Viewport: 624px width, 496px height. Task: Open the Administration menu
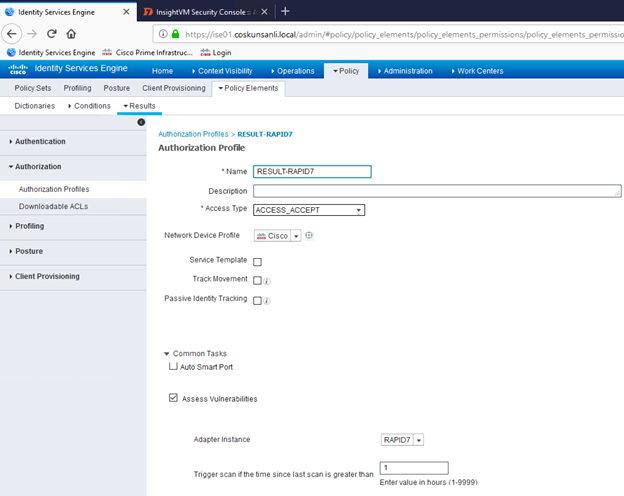tap(405, 71)
